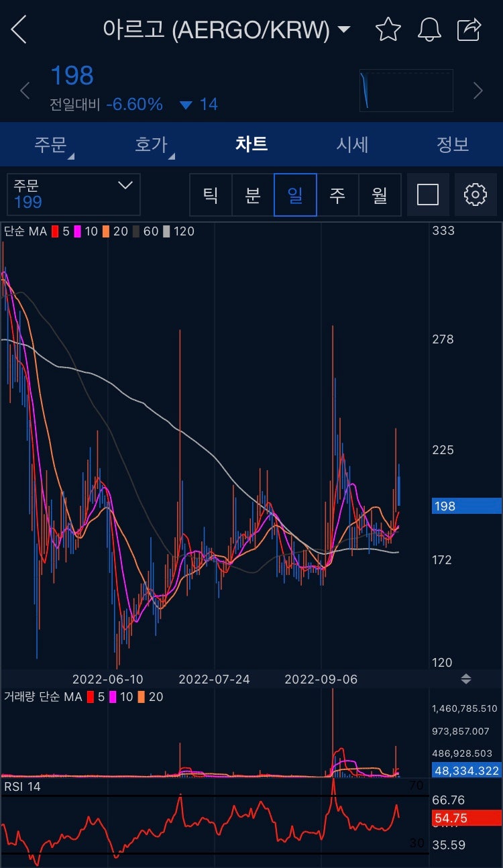Tap the fullscreen square chart icon
The image size is (503, 868).
click(x=428, y=195)
